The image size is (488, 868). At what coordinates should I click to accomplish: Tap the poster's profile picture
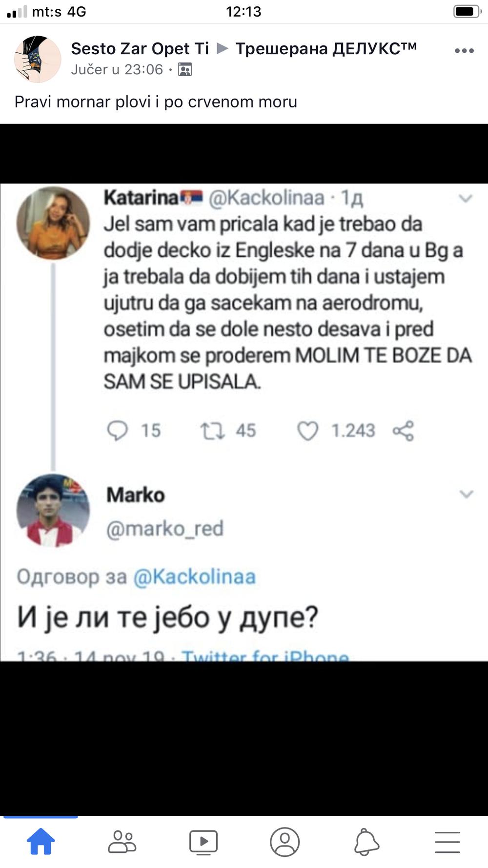tap(38, 59)
